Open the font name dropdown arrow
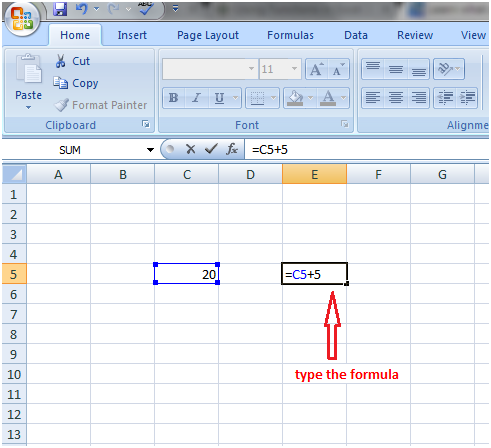 (252, 69)
